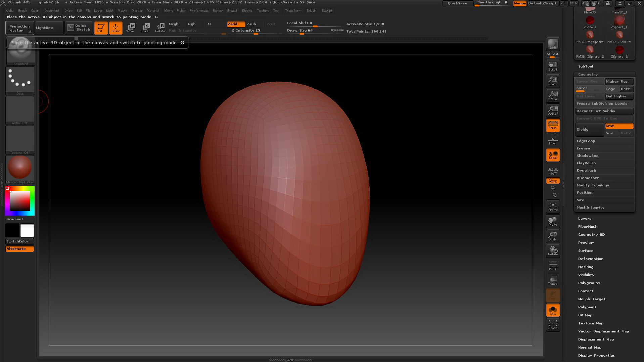Click the Xpose icon
644x362 pixels.
(x=553, y=324)
